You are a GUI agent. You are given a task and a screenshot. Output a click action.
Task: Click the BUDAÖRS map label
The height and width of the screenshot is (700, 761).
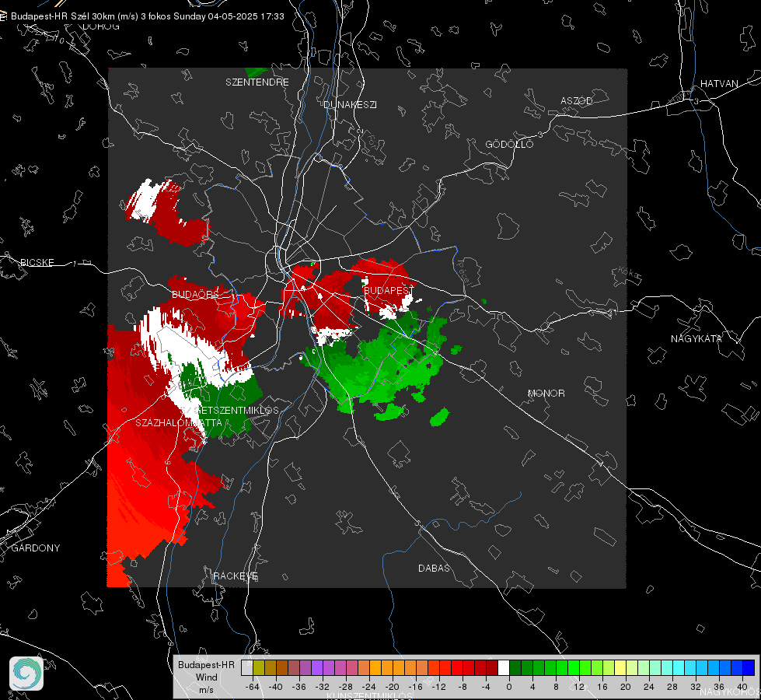[196, 295]
